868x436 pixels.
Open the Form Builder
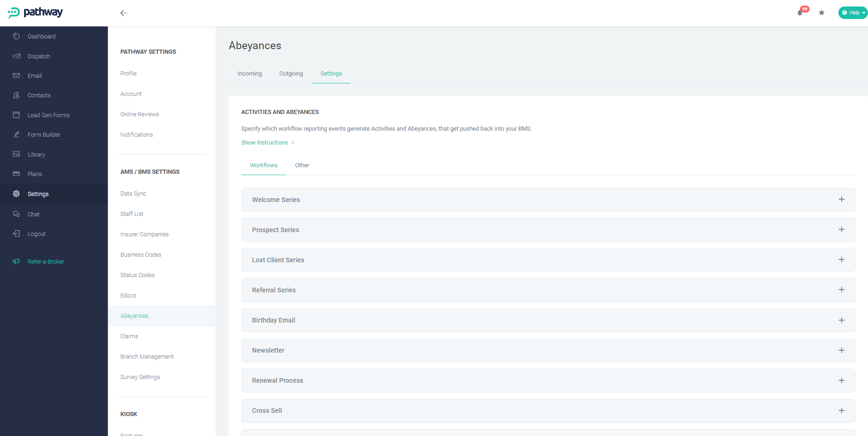pos(44,134)
